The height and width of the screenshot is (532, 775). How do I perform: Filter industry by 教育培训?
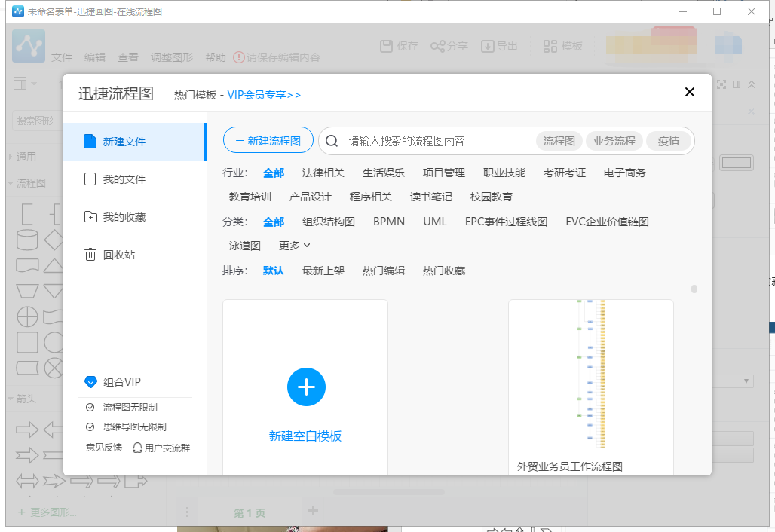click(250, 197)
